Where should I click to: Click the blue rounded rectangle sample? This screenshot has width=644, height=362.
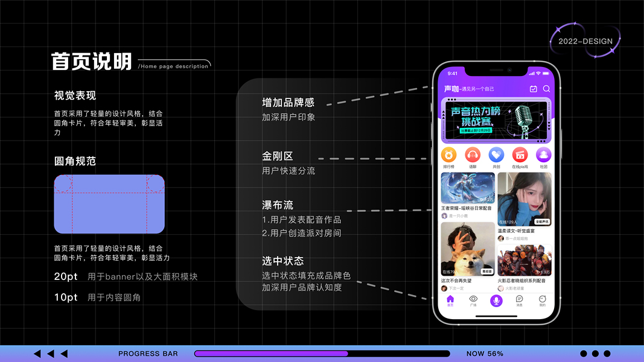pos(109,204)
